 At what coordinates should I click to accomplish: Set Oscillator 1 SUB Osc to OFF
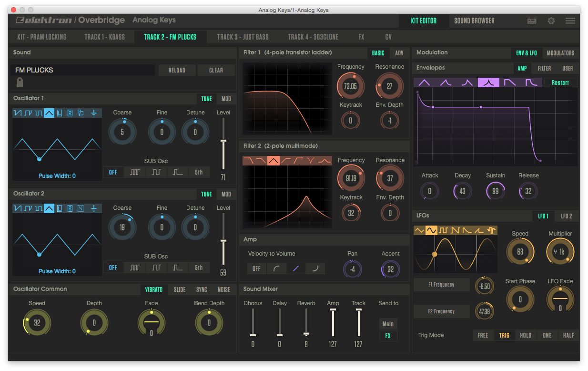[x=113, y=172]
